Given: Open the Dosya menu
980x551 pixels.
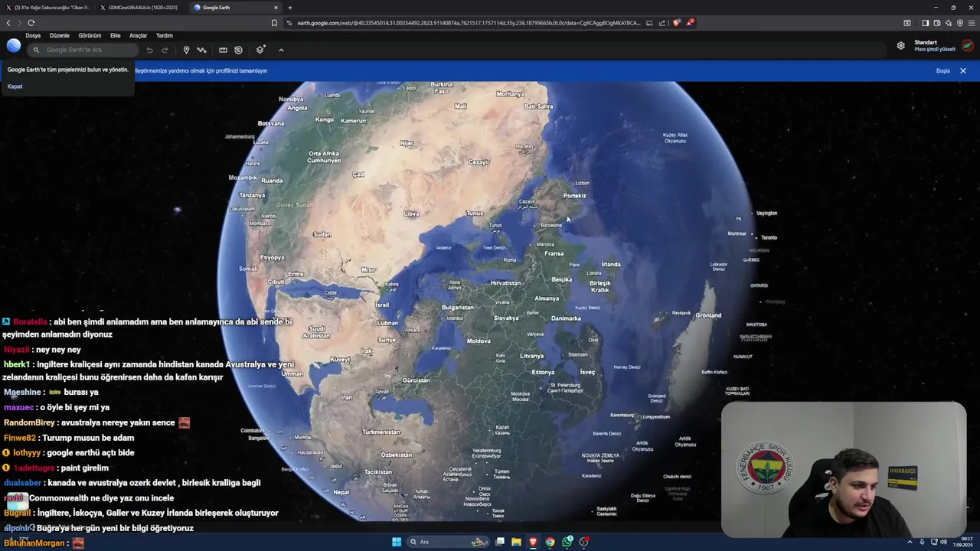Looking at the screenshot, I should point(33,35).
